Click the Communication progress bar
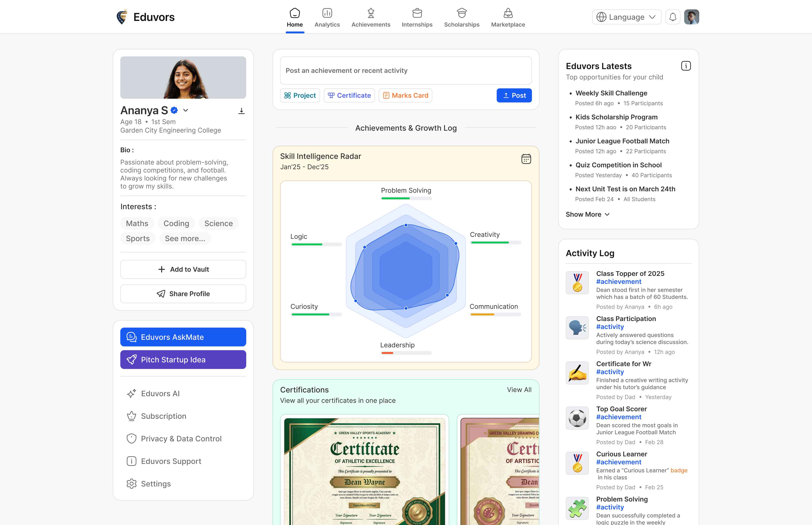 496,314
